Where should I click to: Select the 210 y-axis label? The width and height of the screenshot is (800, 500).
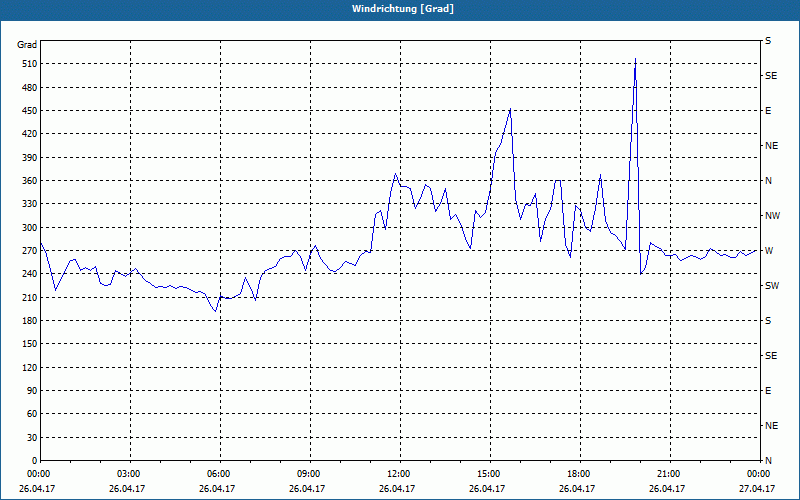(30, 297)
